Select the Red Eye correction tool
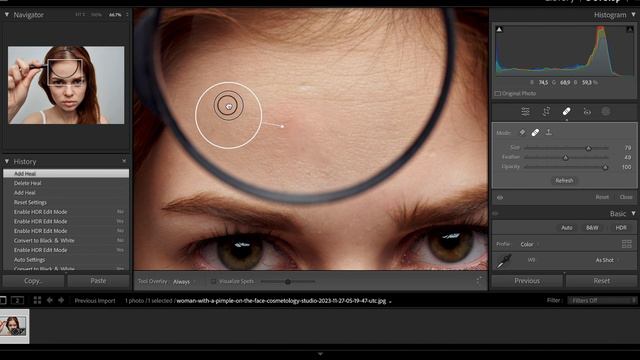Image resolution: width=640 pixels, height=360 pixels. [x=587, y=111]
